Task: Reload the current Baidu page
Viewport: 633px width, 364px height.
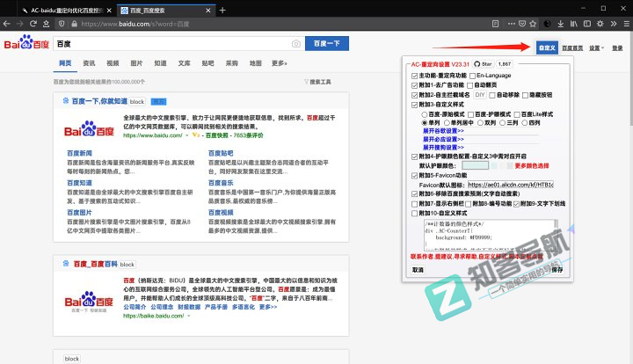Action: [33, 24]
